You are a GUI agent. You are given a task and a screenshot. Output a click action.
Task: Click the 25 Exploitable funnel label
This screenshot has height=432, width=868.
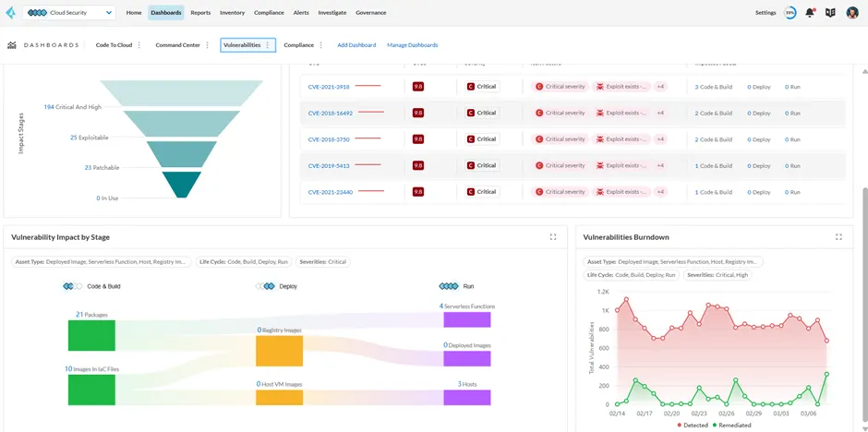click(90, 138)
